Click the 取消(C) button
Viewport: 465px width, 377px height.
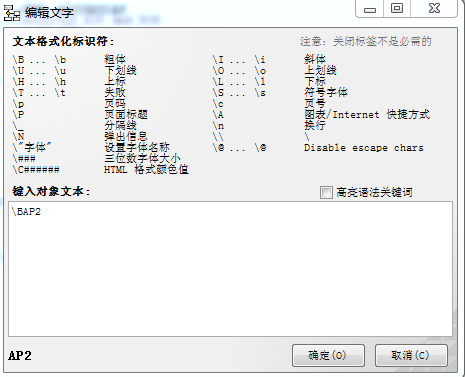[411, 355]
